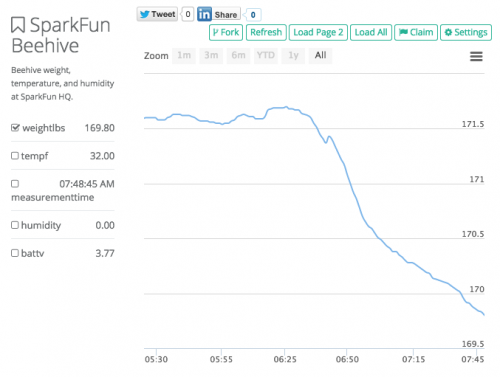Screen dimensions: 500x377
Task: Open the chart hamburger context menu
Action: (x=476, y=56)
